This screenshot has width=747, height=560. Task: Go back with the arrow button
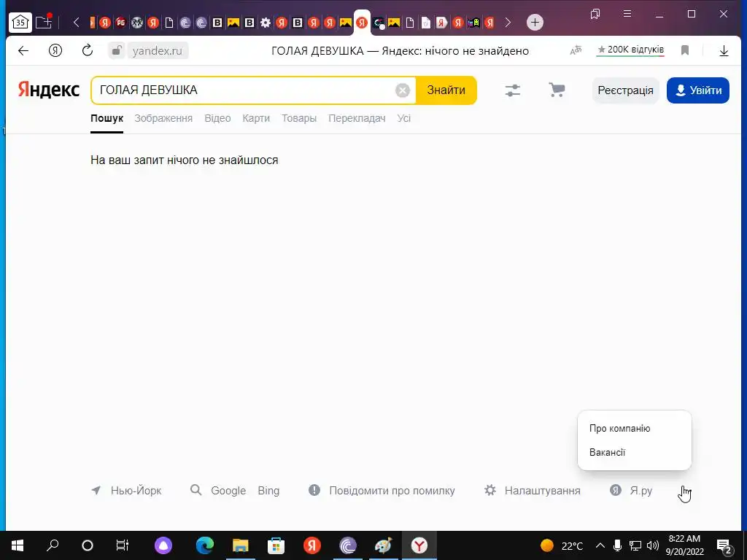[x=23, y=50]
